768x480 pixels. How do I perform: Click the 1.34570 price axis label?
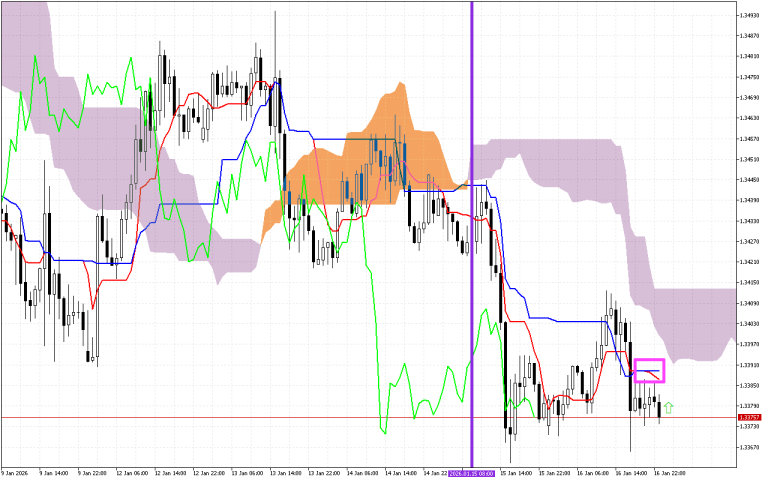[x=750, y=139]
